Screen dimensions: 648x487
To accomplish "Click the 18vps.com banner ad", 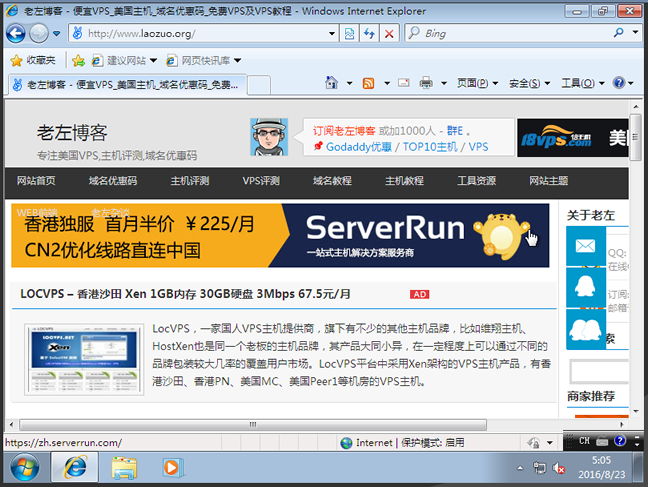I will coord(573,138).
